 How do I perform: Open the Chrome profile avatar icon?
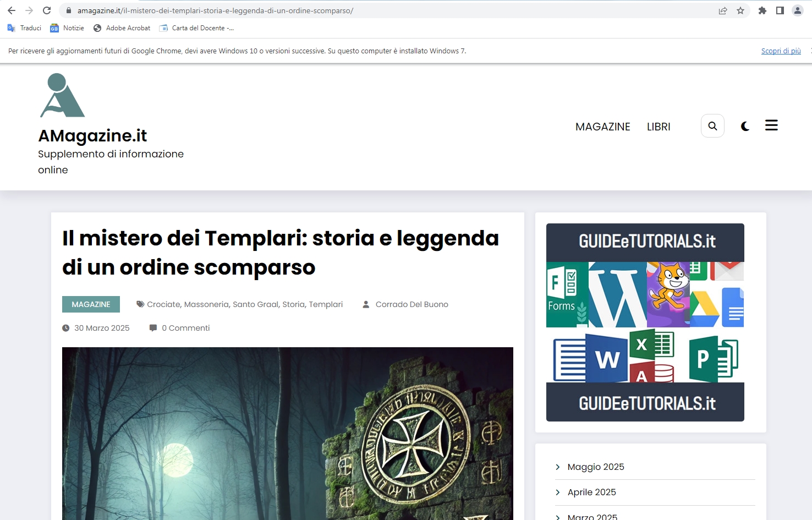point(797,10)
